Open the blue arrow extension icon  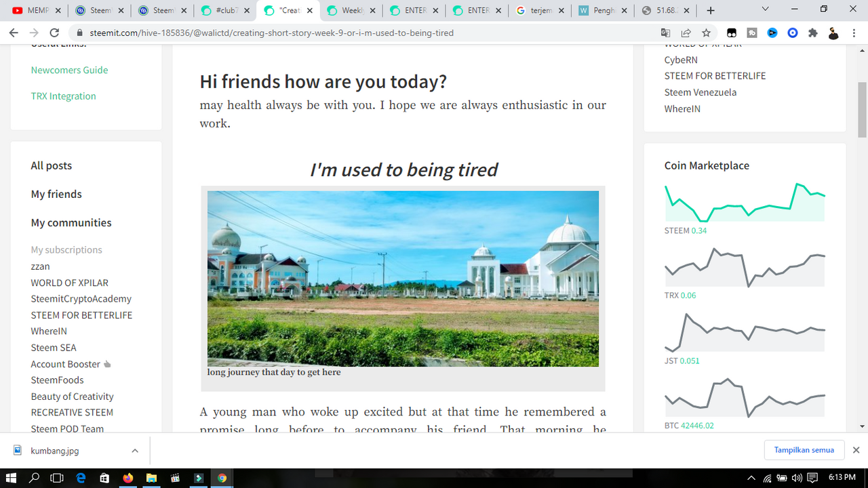772,33
